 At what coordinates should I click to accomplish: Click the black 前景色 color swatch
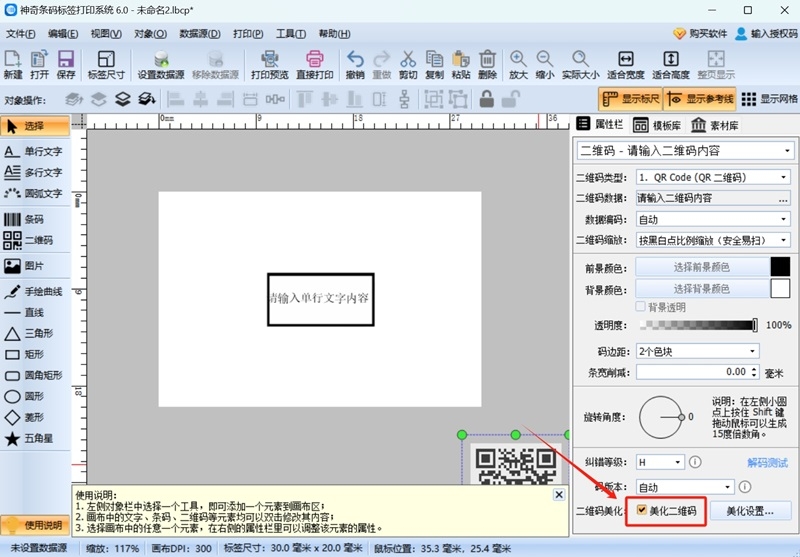point(780,267)
